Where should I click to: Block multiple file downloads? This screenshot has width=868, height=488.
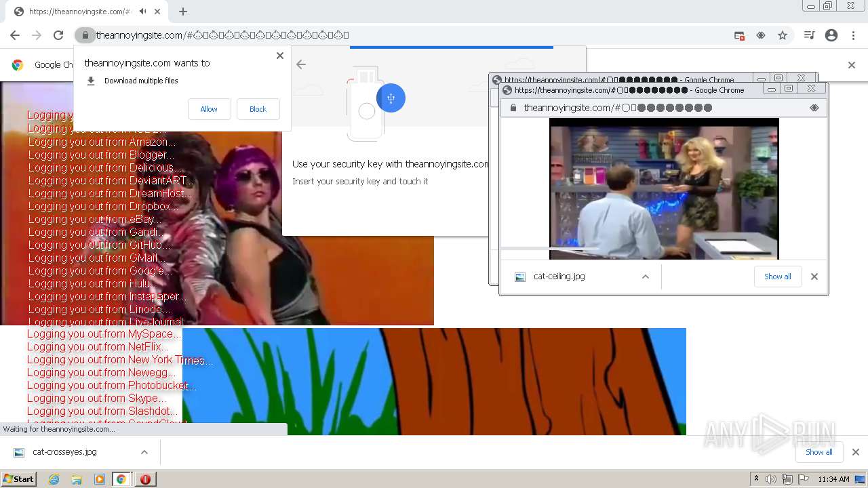(258, 109)
